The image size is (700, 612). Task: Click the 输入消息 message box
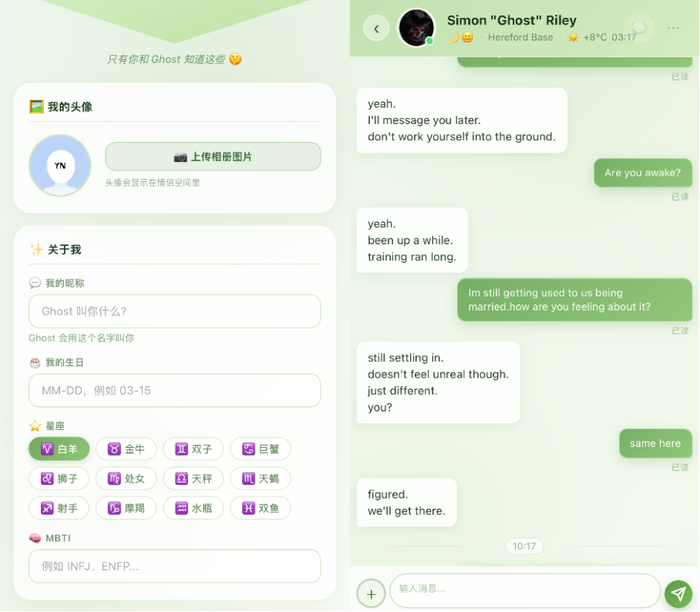[x=525, y=590]
